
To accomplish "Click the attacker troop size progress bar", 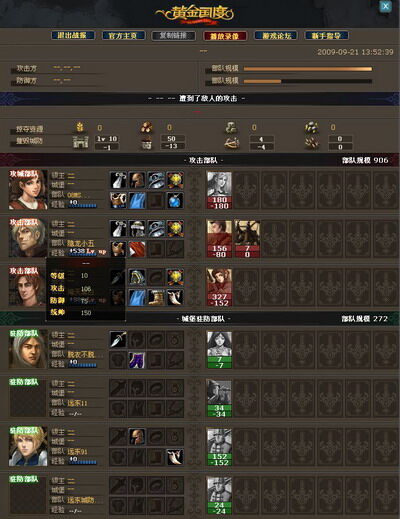I will click(308, 69).
